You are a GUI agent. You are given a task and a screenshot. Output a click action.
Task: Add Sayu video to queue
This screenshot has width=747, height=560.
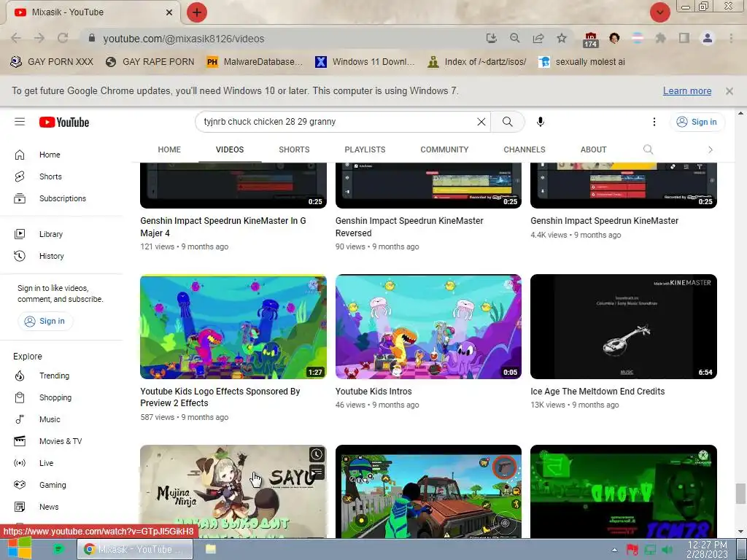click(317, 472)
